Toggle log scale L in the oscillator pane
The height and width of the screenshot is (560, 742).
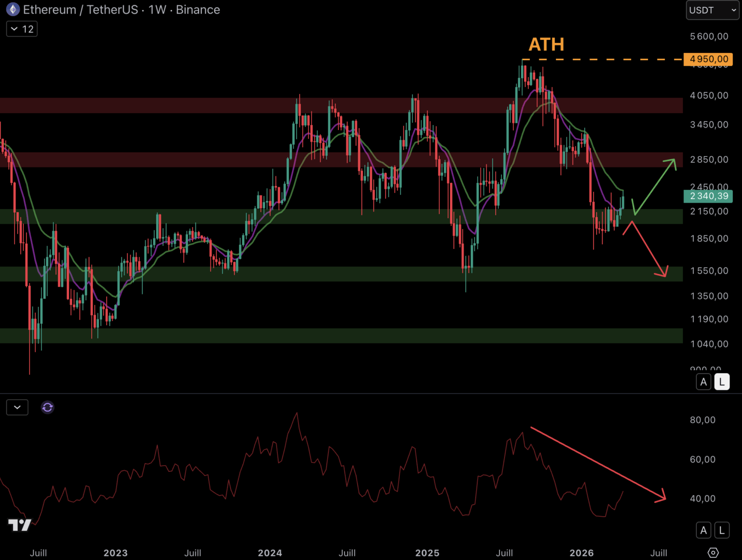(x=722, y=530)
